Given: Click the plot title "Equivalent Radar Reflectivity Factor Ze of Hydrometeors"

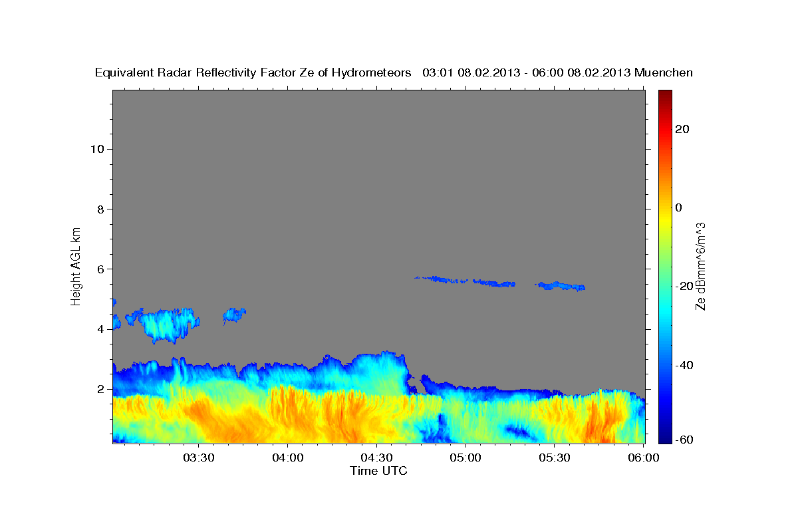Looking at the screenshot, I should [253, 73].
